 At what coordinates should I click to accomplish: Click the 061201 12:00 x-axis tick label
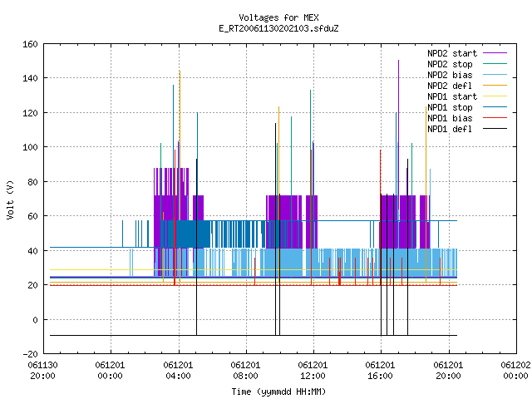click(x=313, y=371)
